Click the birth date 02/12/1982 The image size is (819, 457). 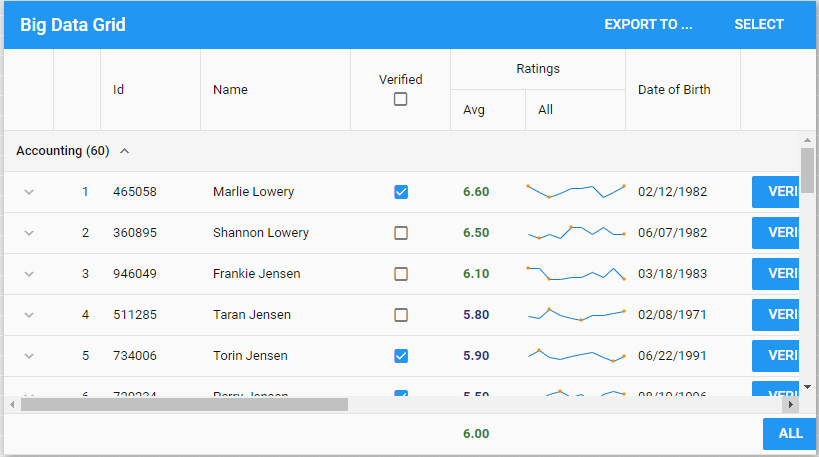click(672, 192)
